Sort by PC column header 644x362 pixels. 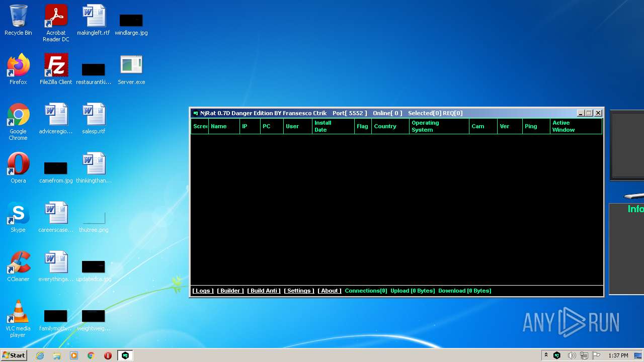[272, 126]
